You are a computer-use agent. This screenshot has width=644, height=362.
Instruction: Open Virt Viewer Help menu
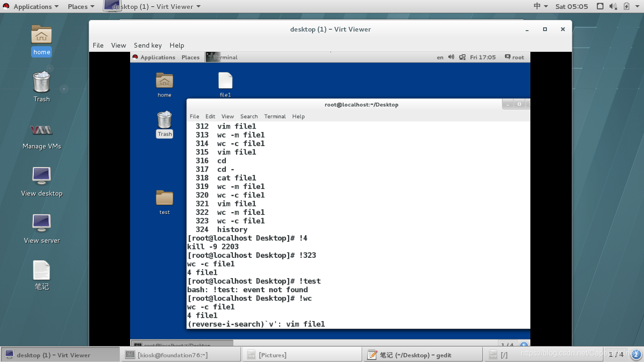click(177, 45)
